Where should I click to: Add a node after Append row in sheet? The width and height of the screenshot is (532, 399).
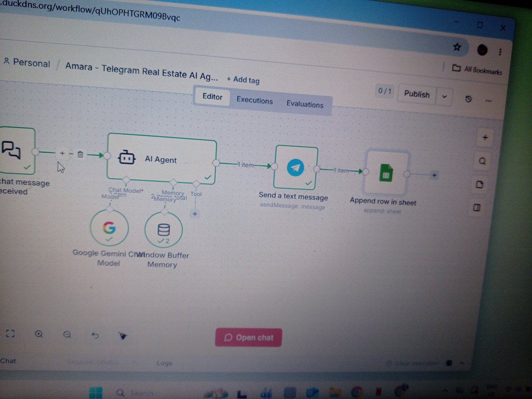point(434,175)
